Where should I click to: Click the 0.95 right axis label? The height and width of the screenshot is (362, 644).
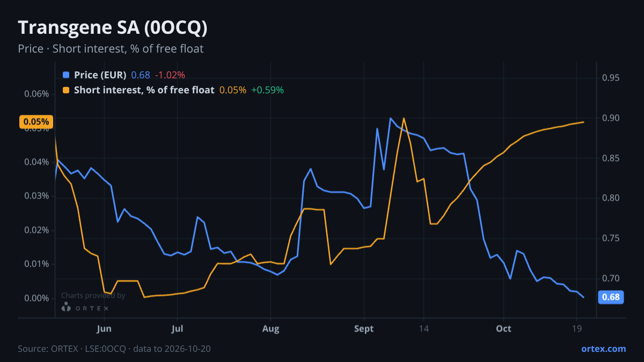click(x=611, y=78)
